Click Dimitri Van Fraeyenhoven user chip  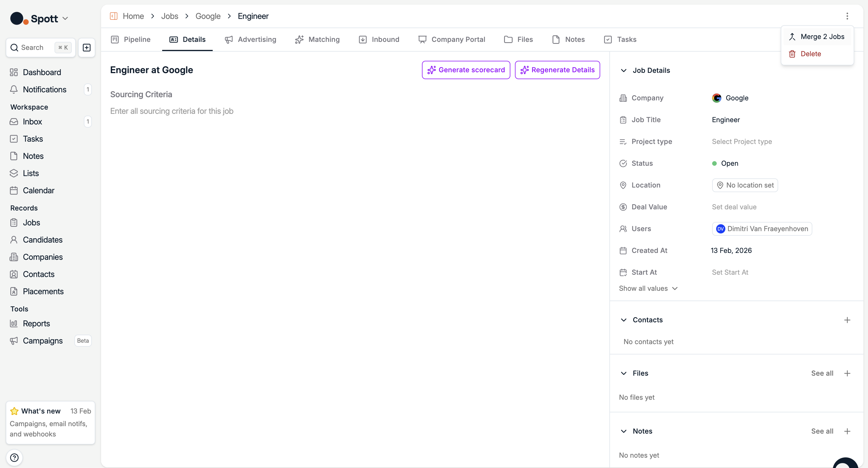(762, 229)
